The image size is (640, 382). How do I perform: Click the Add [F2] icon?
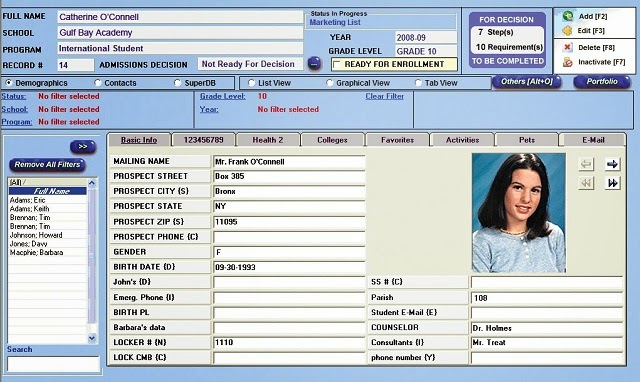pyautogui.click(x=567, y=16)
